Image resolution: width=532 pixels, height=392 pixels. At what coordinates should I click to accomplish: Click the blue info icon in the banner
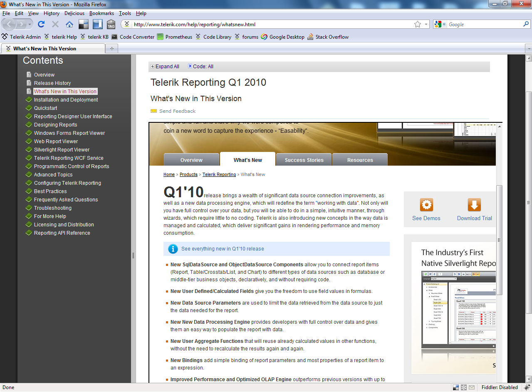173,249
